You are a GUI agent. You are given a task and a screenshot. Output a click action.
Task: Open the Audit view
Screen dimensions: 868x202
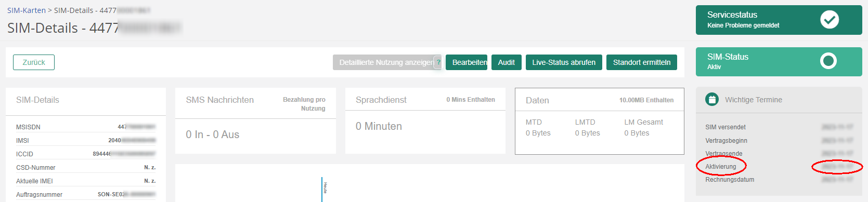coord(507,62)
